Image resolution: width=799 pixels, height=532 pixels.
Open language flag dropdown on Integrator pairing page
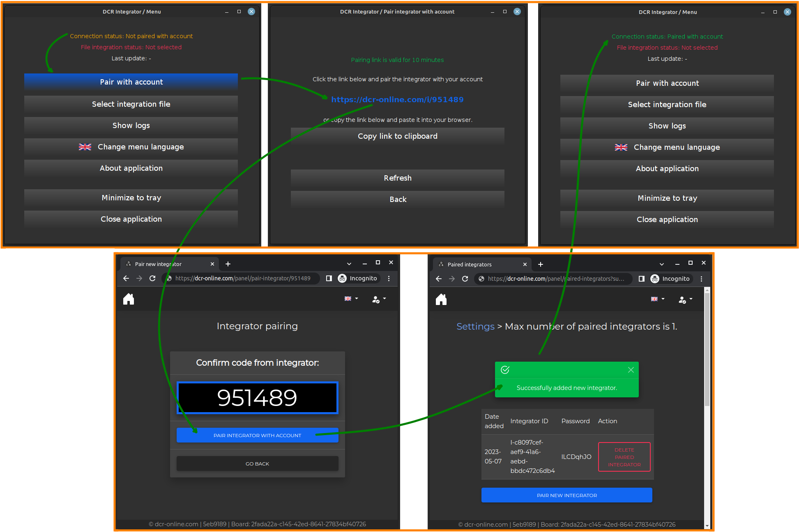351,299
